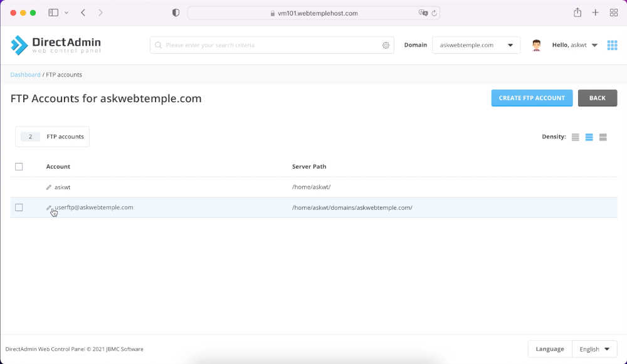
Task: Click the Language label in footer
Action: click(550, 349)
